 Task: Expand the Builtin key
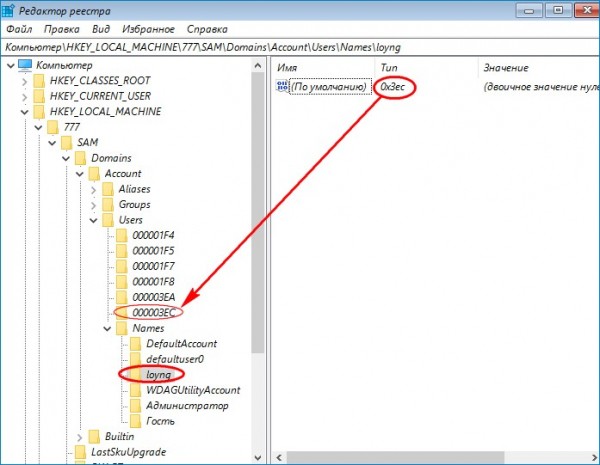pos(80,437)
